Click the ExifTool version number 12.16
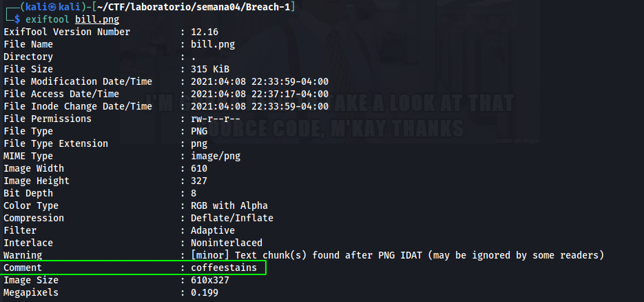The image size is (644, 302). coord(205,32)
